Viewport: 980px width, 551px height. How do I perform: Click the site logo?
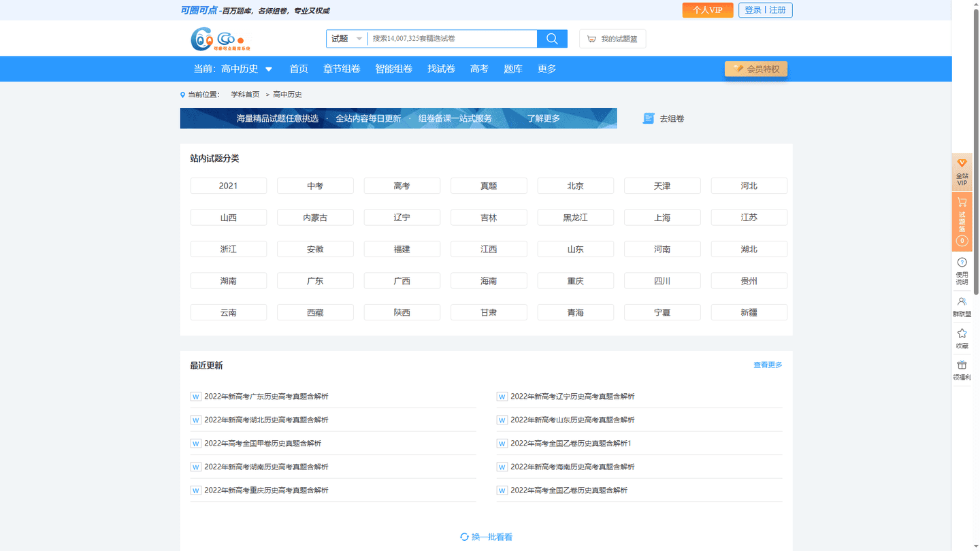click(x=220, y=39)
